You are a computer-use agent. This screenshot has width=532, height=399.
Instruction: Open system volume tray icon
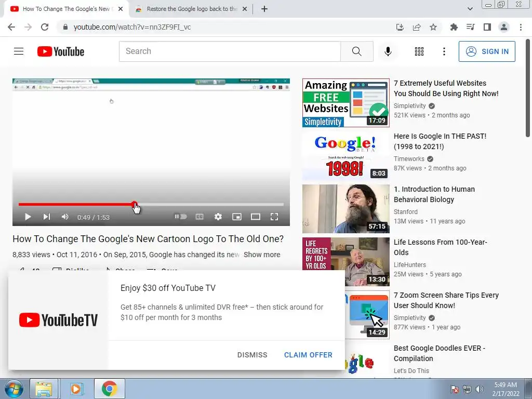(480, 389)
